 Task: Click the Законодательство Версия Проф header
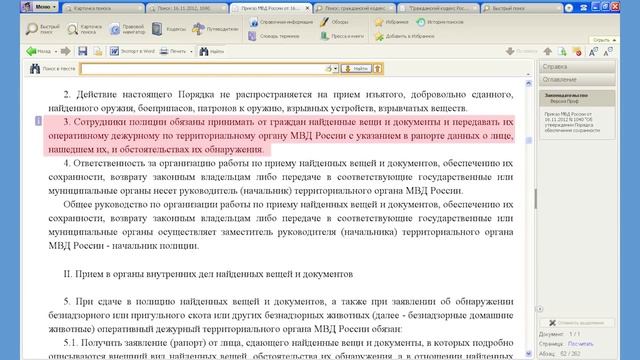577,98
